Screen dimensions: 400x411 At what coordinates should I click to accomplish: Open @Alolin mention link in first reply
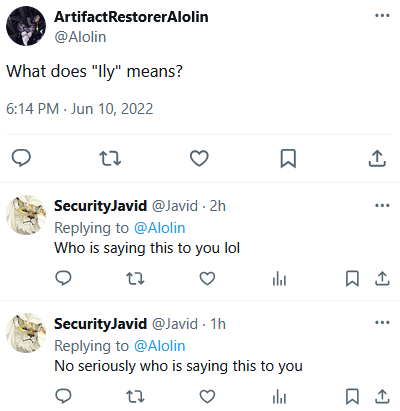pyautogui.click(x=160, y=228)
